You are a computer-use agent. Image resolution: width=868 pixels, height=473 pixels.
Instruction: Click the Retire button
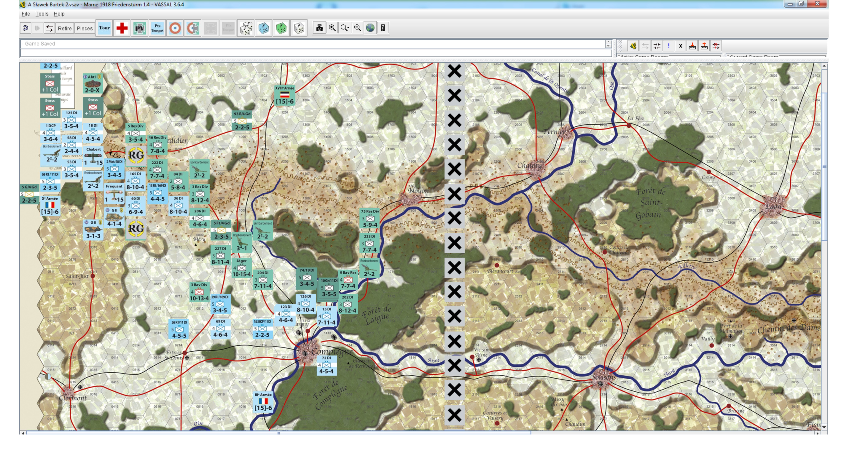65,28
